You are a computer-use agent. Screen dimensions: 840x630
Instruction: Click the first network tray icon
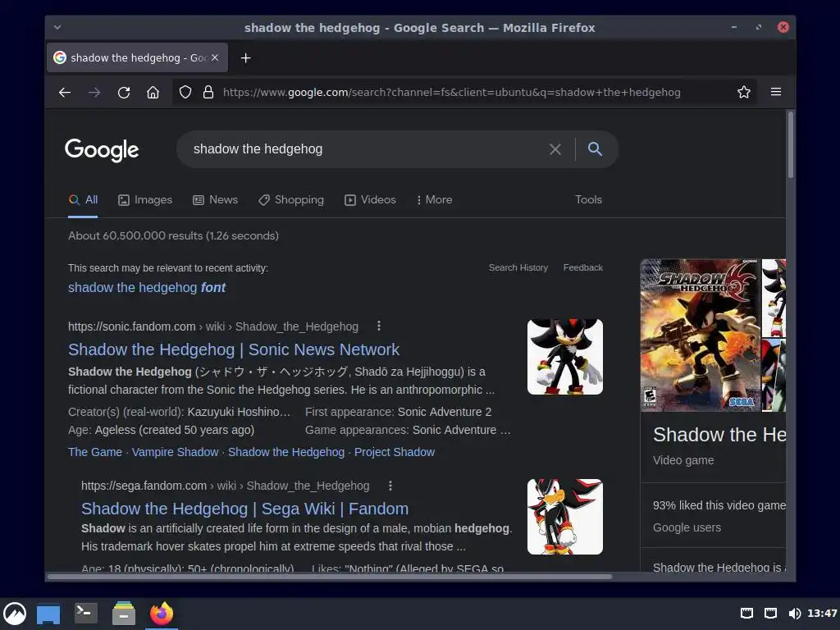pos(746,614)
